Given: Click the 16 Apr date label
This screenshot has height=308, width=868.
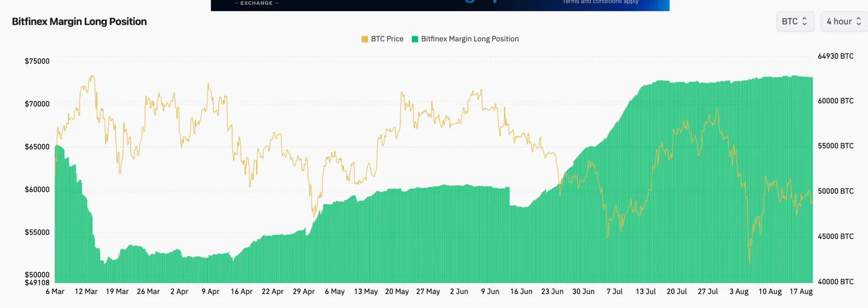Looking at the screenshot, I should (x=242, y=292).
